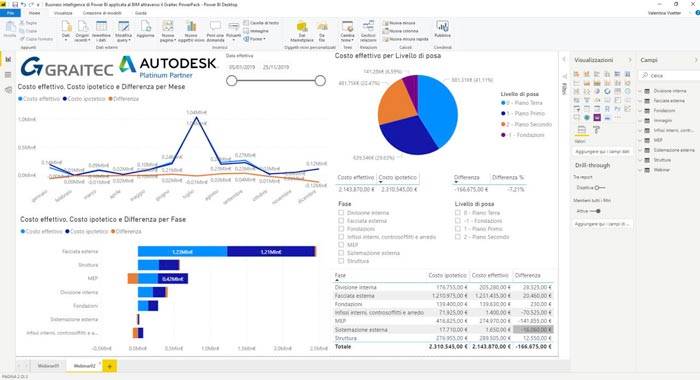
Task: Click left handle of date slider
Action: point(232,81)
